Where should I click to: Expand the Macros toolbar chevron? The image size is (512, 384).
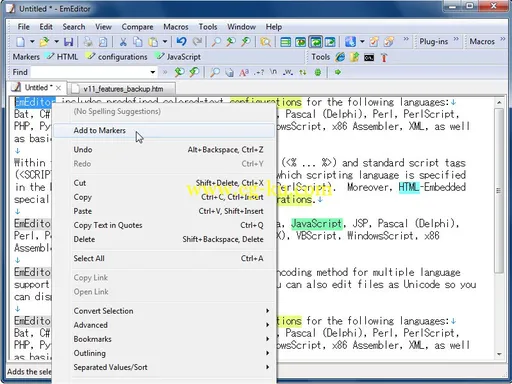point(502,40)
